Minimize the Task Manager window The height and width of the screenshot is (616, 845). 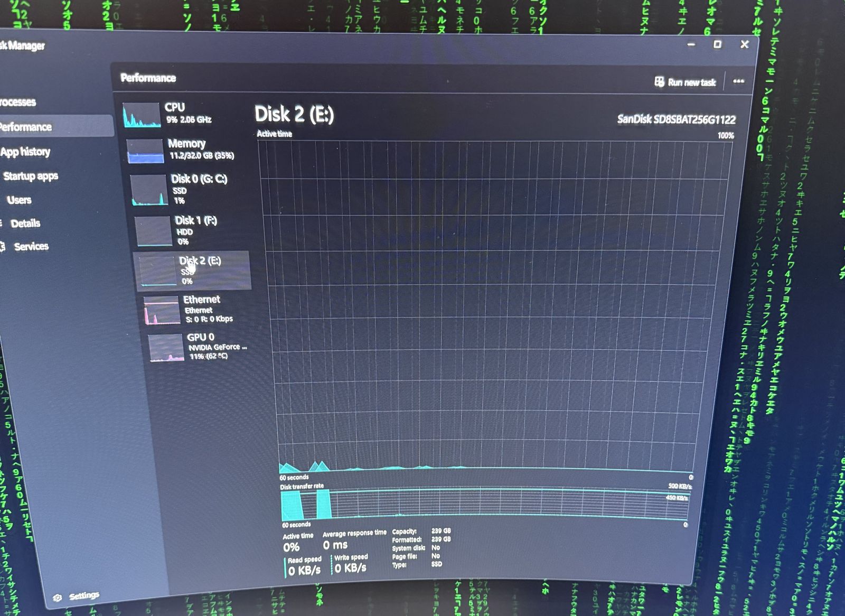691,44
